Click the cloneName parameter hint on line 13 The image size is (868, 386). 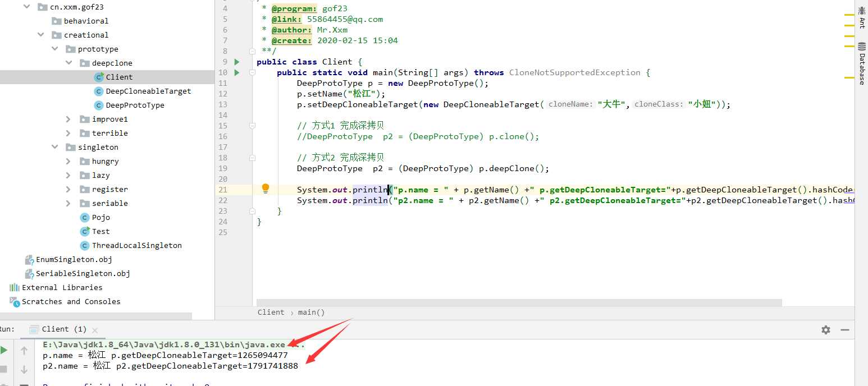pos(570,104)
